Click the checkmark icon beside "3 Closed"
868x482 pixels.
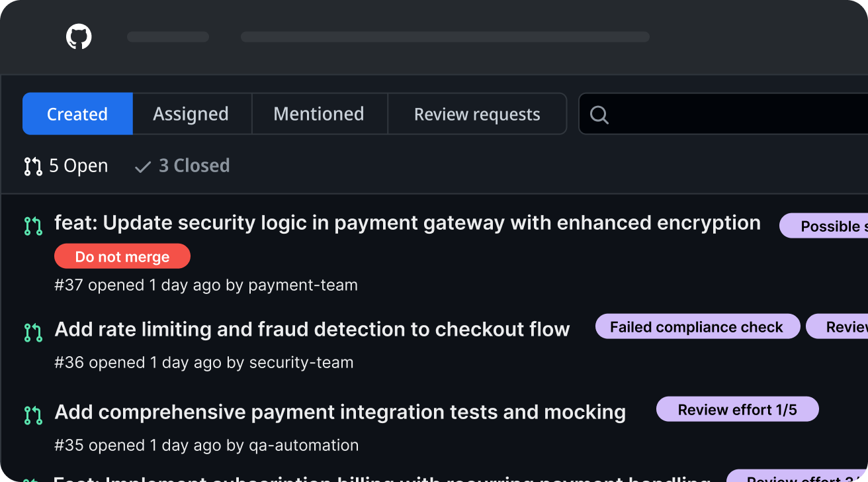[142, 166]
